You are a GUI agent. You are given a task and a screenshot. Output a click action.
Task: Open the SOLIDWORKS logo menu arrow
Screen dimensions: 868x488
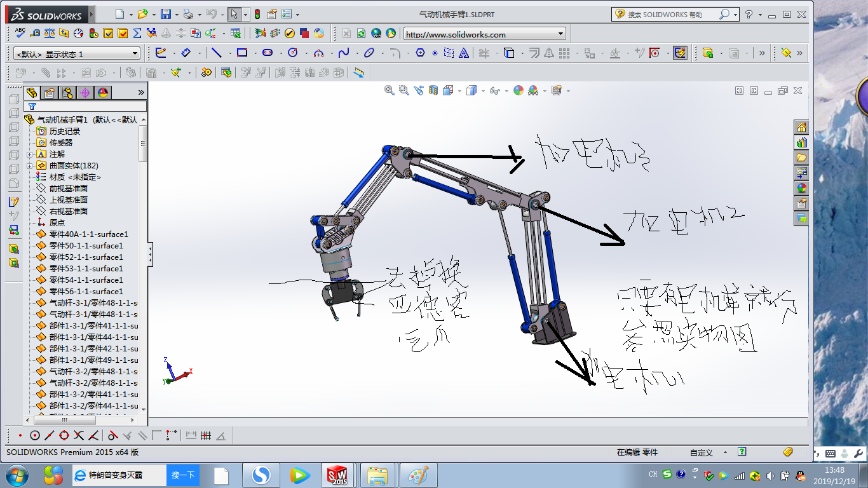pyautogui.click(x=92, y=13)
